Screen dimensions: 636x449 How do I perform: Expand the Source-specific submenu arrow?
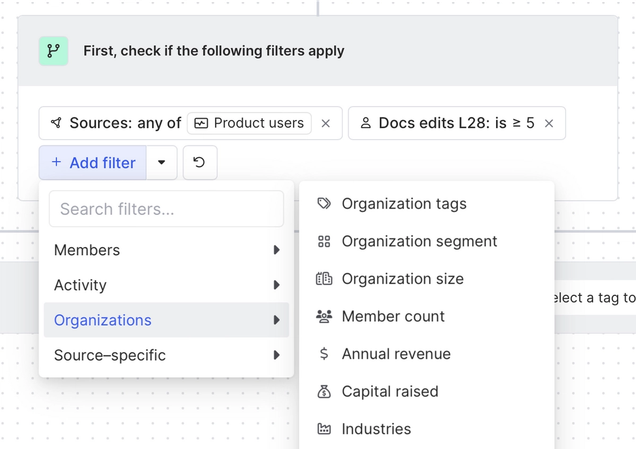point(276,355)
